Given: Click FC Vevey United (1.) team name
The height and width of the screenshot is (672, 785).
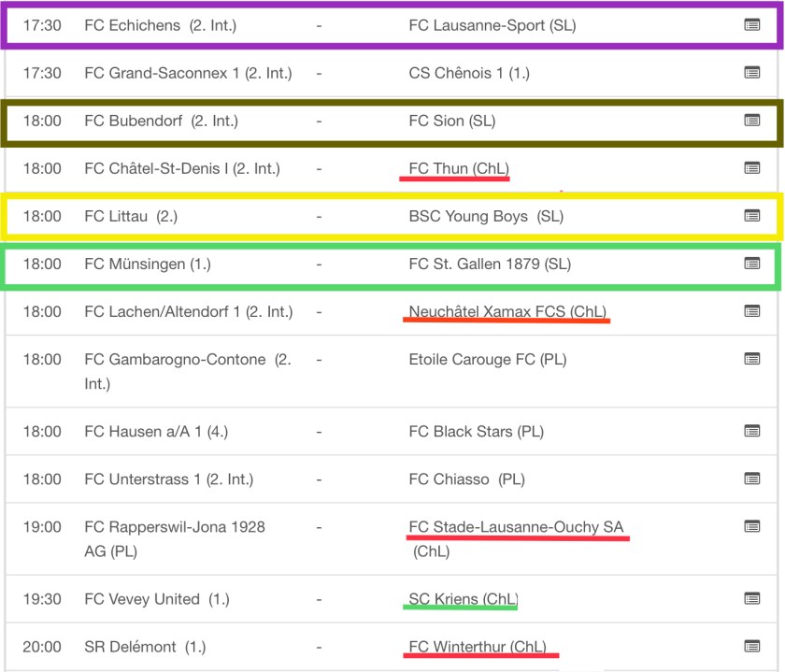Looking at the screenshot, I should tap(156, 598).
